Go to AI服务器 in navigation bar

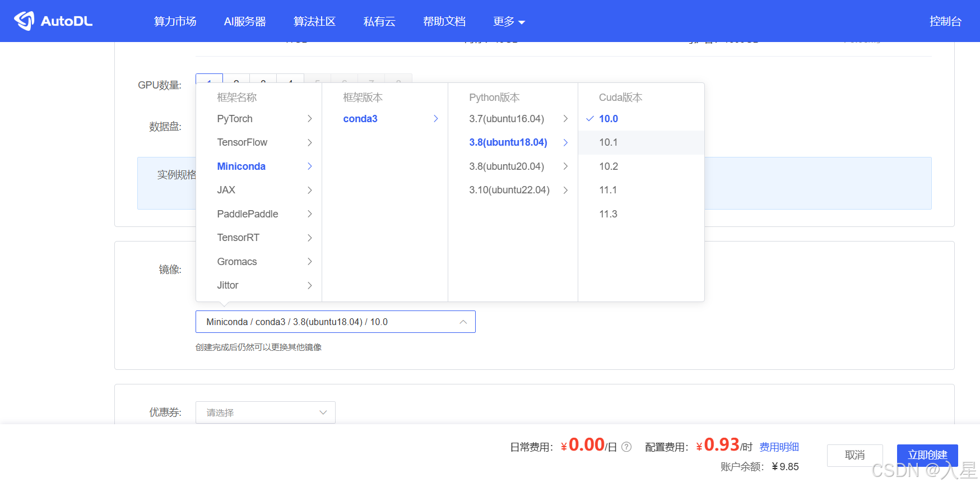click(245, 21)
